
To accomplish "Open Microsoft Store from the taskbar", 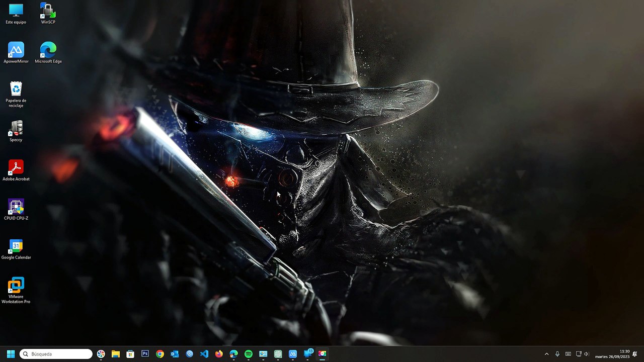I will coord(130,354).
